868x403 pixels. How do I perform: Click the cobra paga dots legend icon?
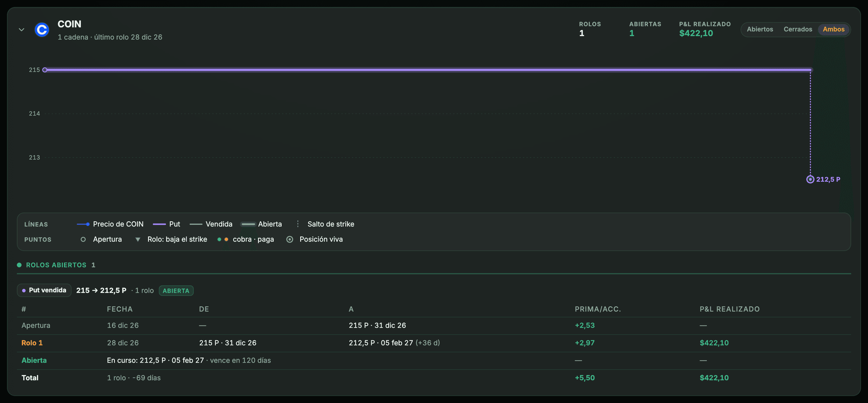click(x=223, y=239)
